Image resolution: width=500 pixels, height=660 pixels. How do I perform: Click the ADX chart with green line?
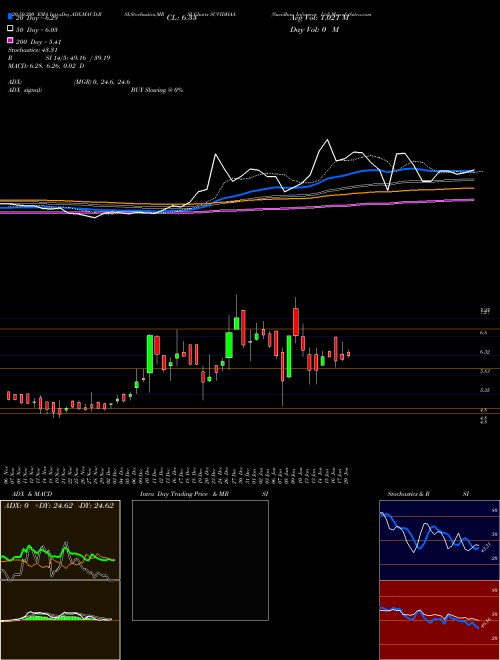coord(60,540)
